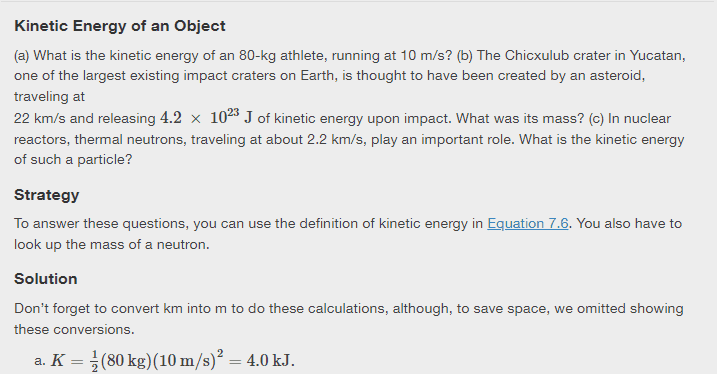Click the phrase 'What was its mass?'
Screen dimensions: 717x374
[x=520, y=118]
